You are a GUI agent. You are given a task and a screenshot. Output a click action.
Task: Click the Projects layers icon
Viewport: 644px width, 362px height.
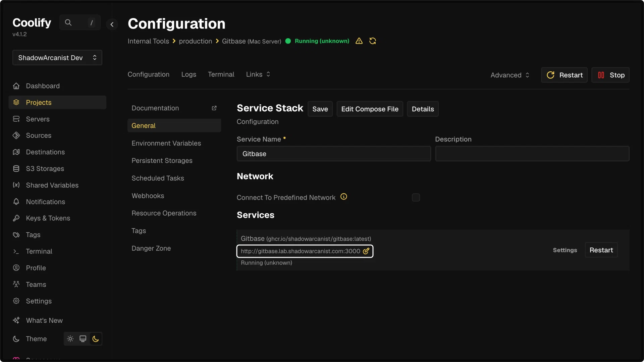click(16, 102)
